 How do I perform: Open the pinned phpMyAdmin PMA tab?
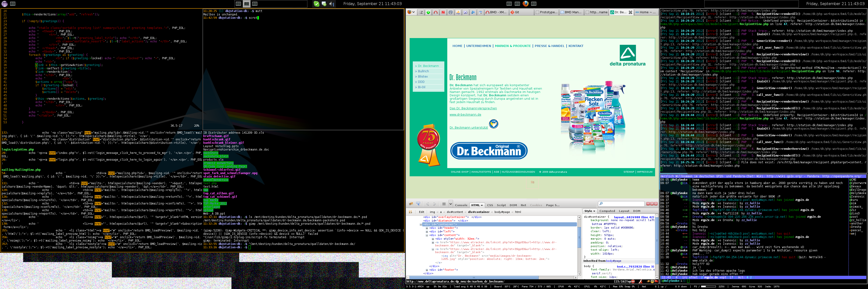(458, 12)
